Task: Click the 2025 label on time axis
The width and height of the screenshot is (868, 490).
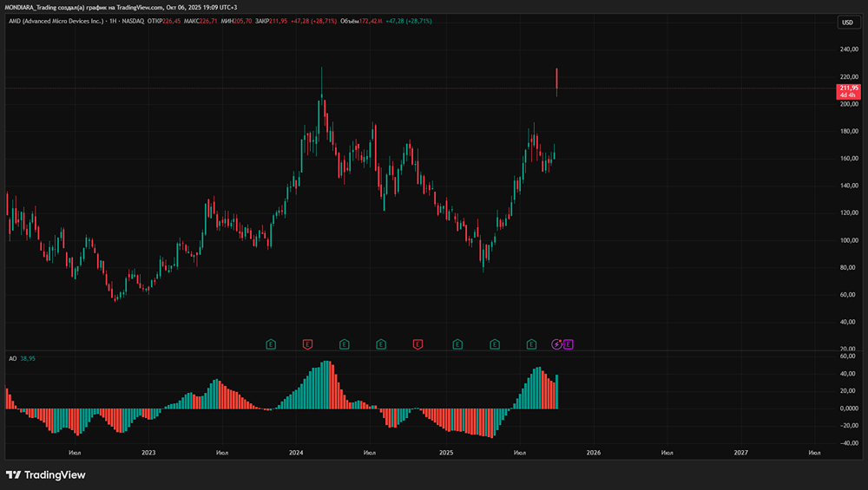Action: pos(446,453)
